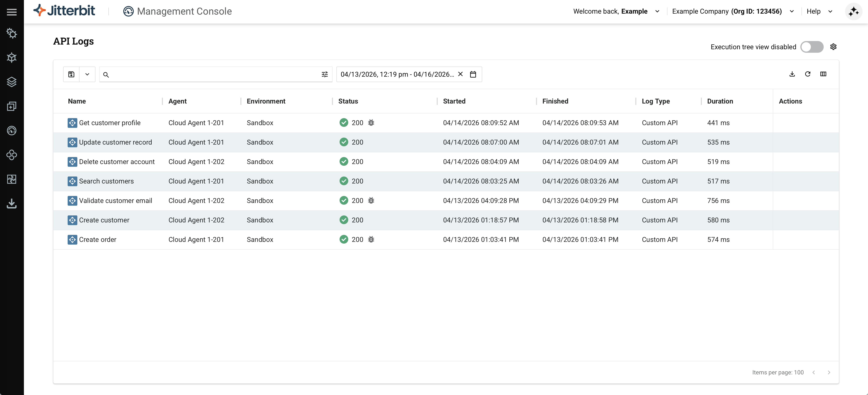Open the Downloads sidebar icon

point(12,203)
